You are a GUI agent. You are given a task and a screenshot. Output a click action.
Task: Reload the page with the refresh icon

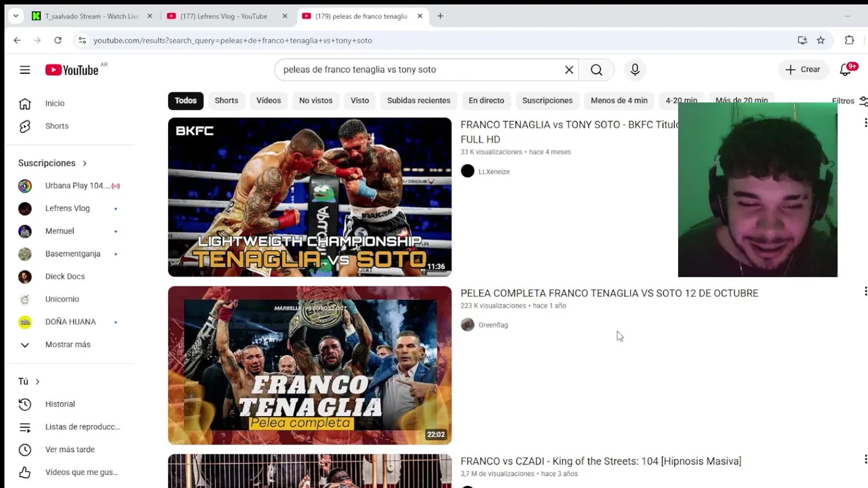pos(58,41)
